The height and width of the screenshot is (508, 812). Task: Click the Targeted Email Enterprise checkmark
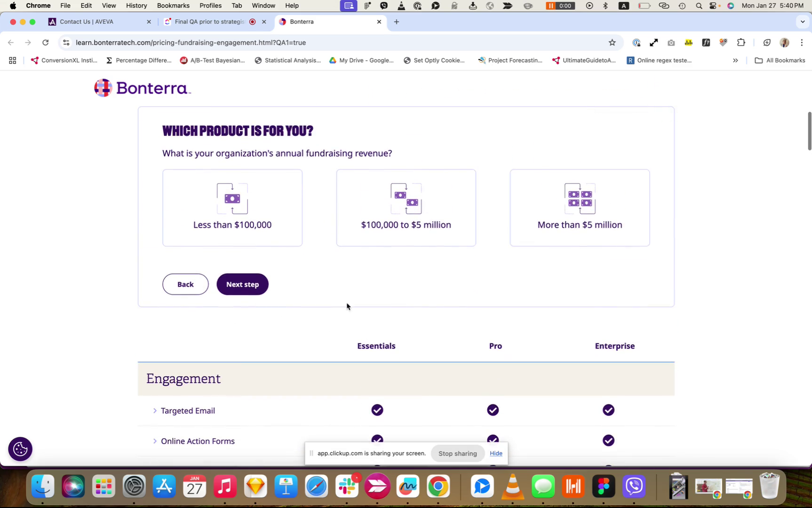pyautogui.click(x=608, y=410)
